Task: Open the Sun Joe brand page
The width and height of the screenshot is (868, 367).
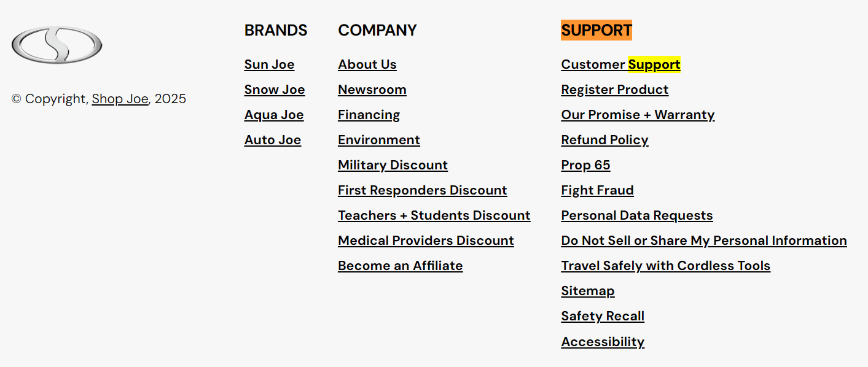Action: click(269, 64)
